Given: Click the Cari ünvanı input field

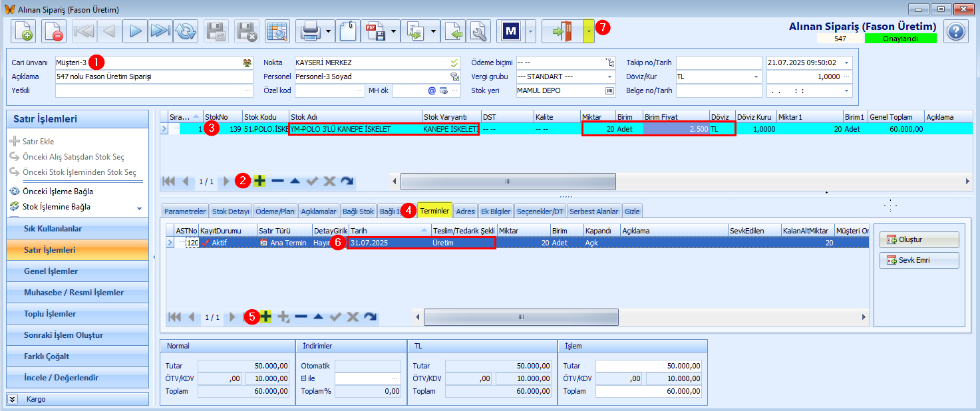Looking at the screenshot, I should (x=154, y=63).
